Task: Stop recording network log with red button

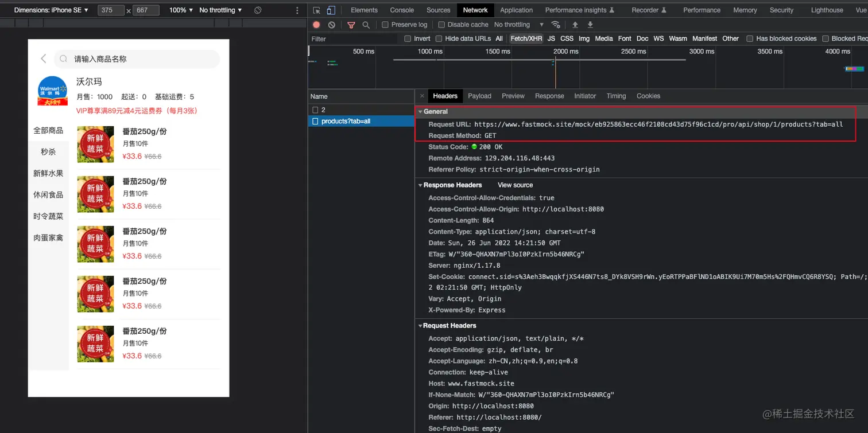Action: [316, 25]
